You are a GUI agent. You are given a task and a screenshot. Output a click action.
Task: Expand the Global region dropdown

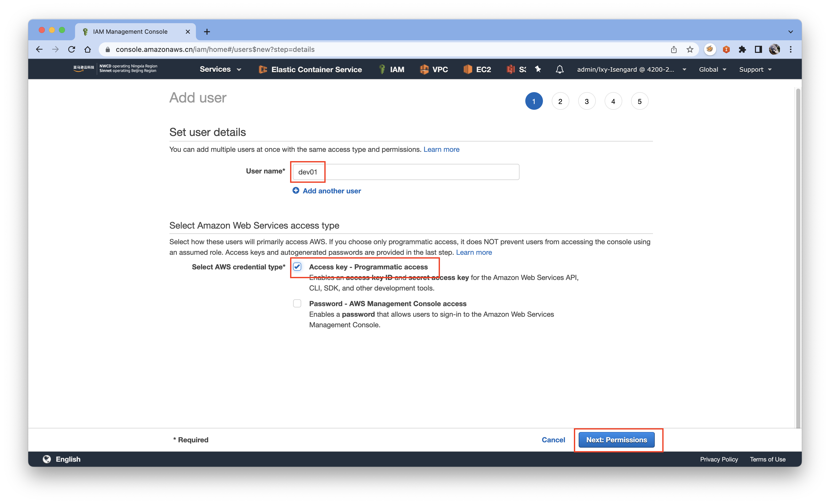tap(712, 69)
